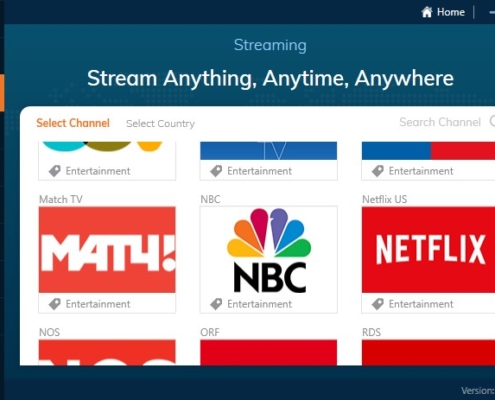Open the Home link text
This screenshot has height=400, width=495.
pyautogui.click(x=451, y=12)
